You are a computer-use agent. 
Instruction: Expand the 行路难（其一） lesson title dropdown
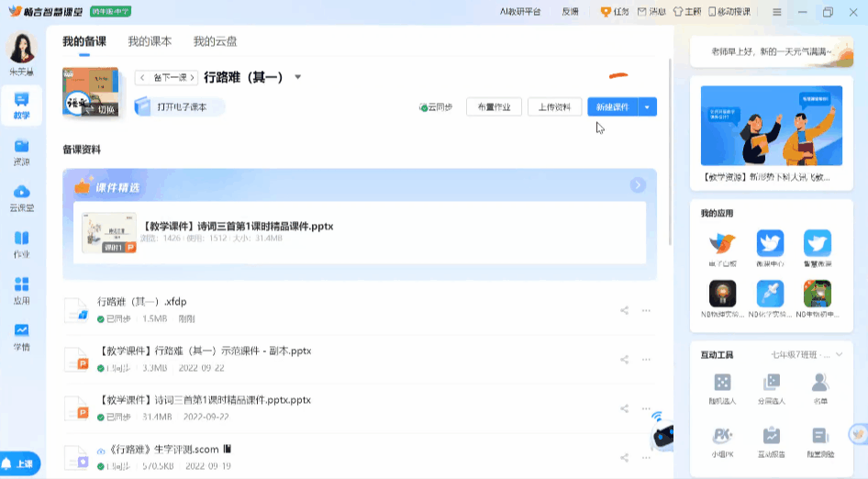coord(297,77)
